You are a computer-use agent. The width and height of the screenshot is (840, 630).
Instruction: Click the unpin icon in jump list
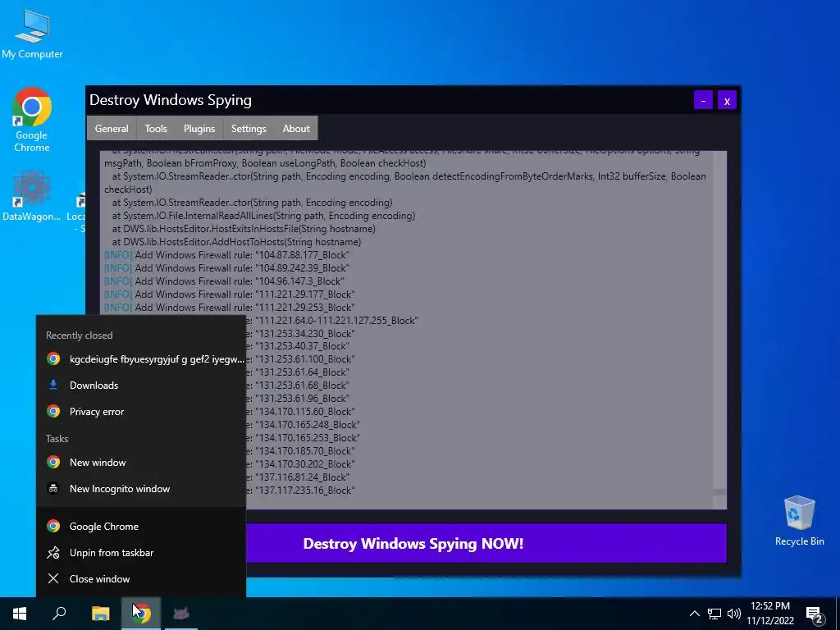53,552
